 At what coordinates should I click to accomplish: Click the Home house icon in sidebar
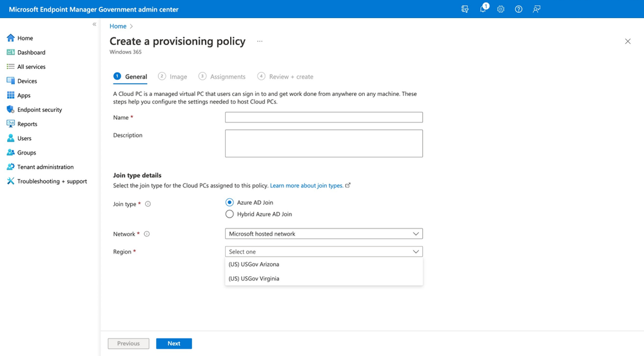point(11,38)
